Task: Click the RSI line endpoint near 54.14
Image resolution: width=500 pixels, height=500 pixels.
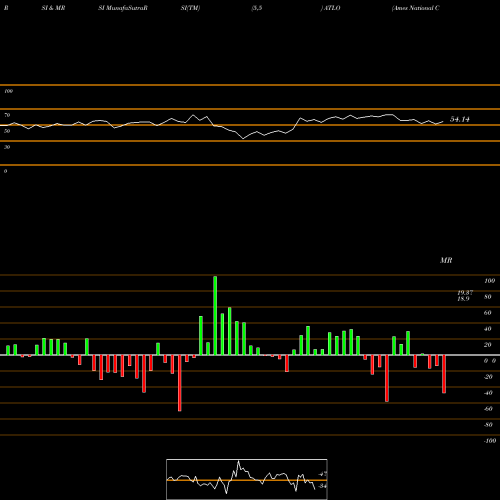Action: tap(443, 122)
